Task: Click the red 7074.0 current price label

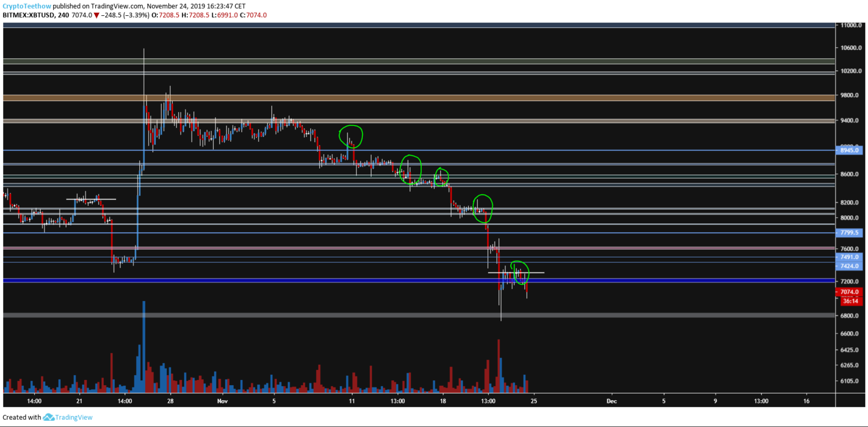Action: pyautogui.click(x=849, y=292)
